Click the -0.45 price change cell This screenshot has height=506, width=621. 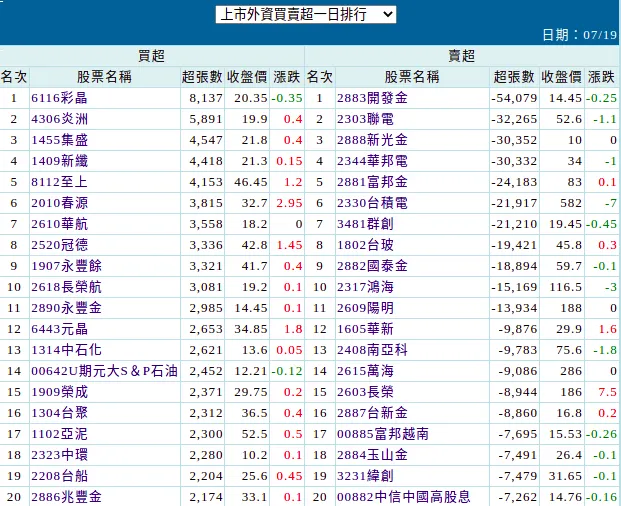click(601, 224)
